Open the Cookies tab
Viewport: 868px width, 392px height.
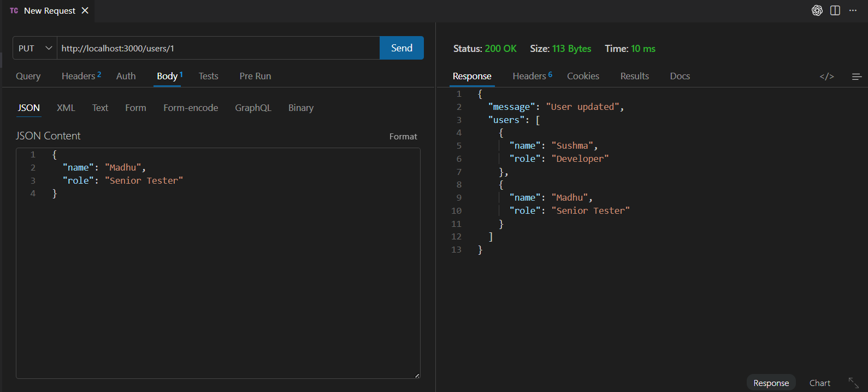pyautogui.click(x=583, y=76)
